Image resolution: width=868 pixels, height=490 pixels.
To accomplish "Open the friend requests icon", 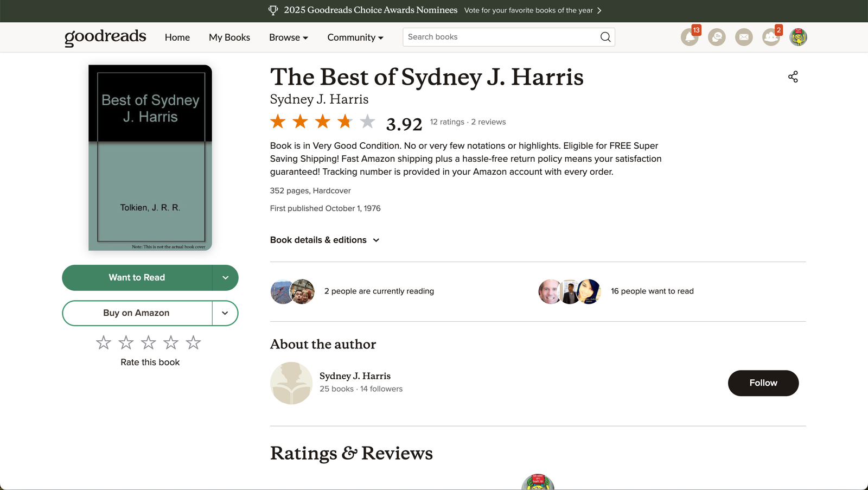I will coord(770,37).
